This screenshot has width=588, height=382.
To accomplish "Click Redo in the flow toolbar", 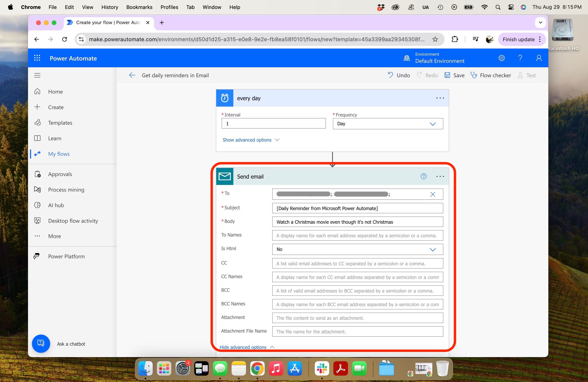I will click(427, 75).
